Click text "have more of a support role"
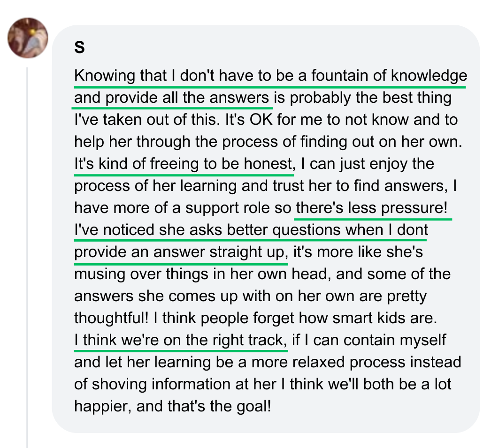Image resolution: width=491 pixels, height=448 pixels. click(x=183, y=208)
